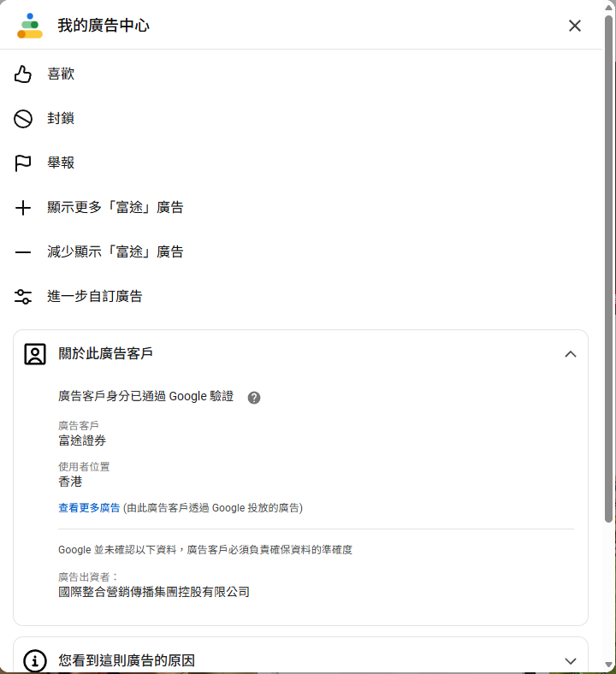The height and width of the screenshot is (674, 616).
Task: Click the advertiser name 富途證券
Action: click(x=82, y=440)
